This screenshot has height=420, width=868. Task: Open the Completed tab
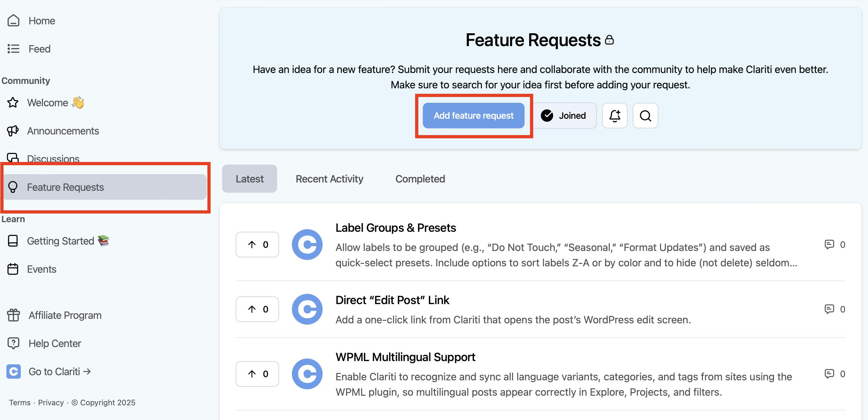tap(420, 179)
